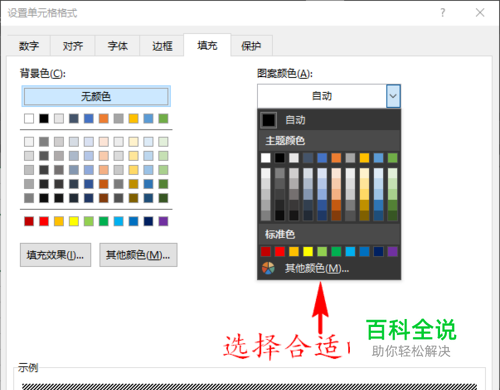The height and width of the screenshot is (390, 500).
Task: Click the color wheel icon in dropdown
Action: (268, 268)
